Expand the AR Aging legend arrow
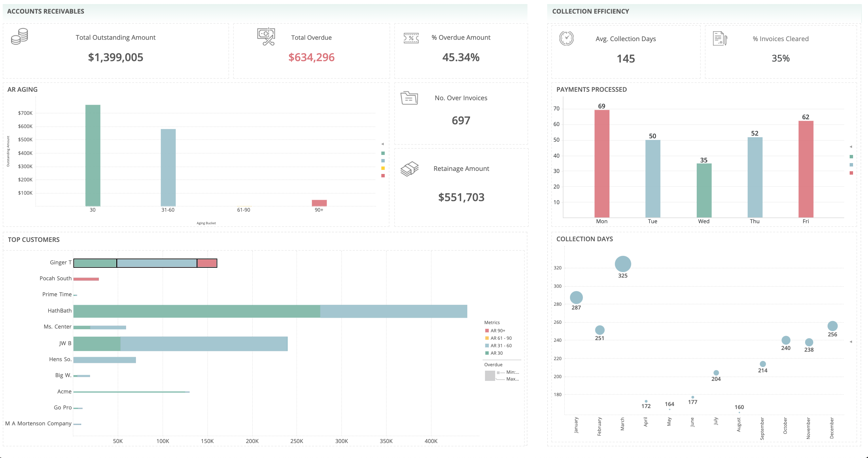This screenshot has height=458, width=868. [x=383, y=144]
